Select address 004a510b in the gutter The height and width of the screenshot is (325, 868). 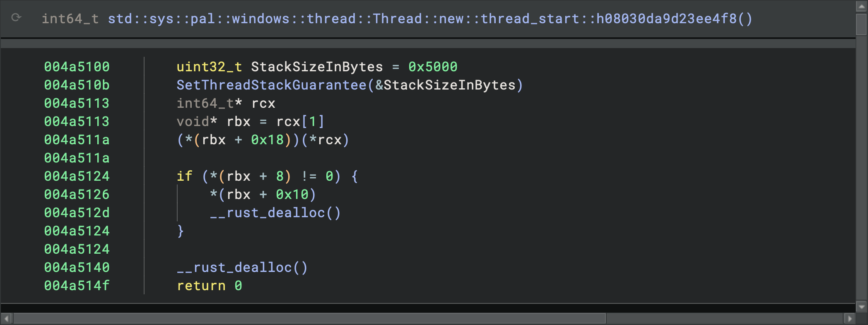coord(77,85)
